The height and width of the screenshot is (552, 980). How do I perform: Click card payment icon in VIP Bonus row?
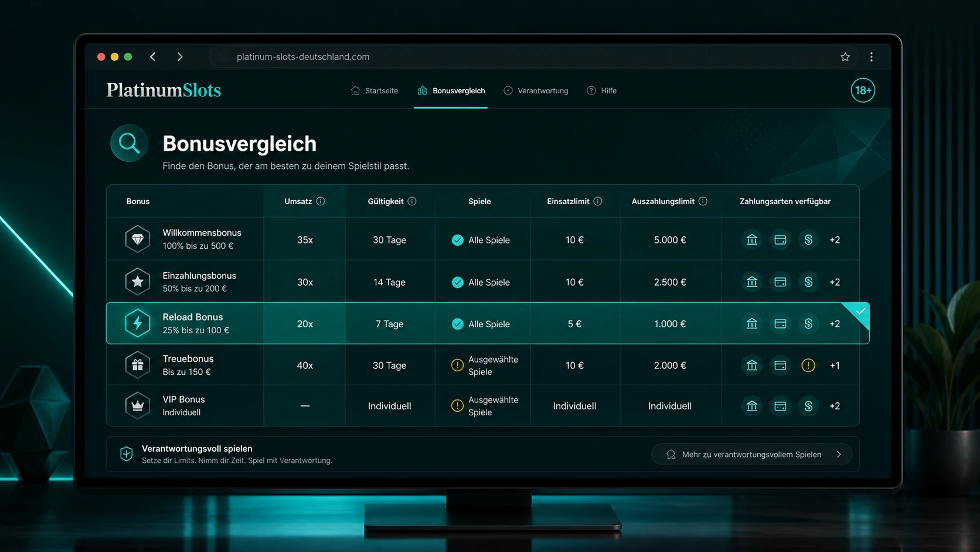point(780,405)
